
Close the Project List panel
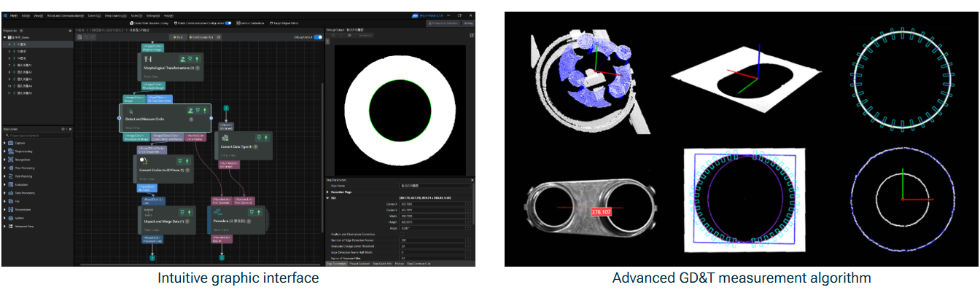coord(71,31)
